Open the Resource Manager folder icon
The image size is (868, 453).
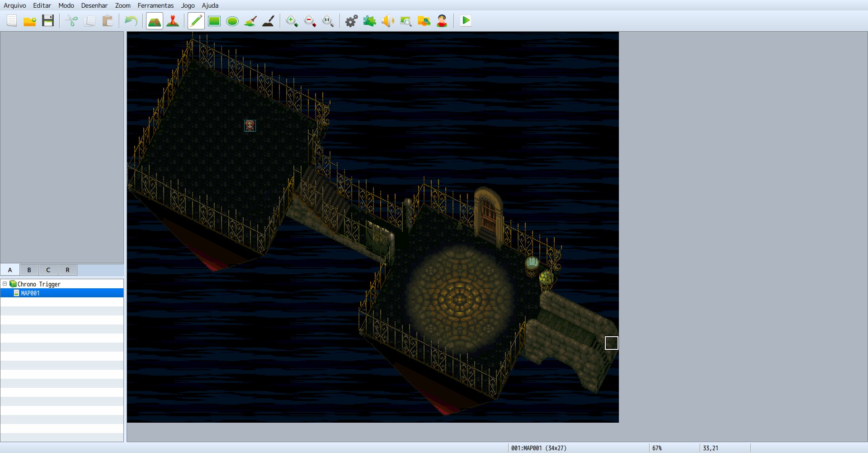(x=424, y=21)
